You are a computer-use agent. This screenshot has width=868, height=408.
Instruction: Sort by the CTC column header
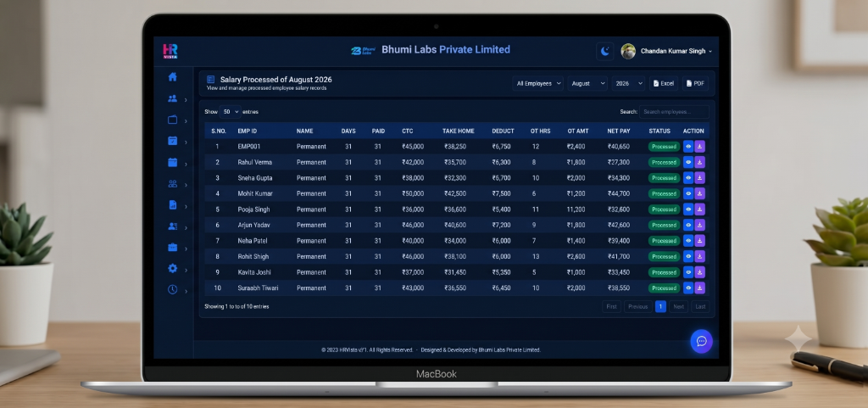tap(408, 131)
